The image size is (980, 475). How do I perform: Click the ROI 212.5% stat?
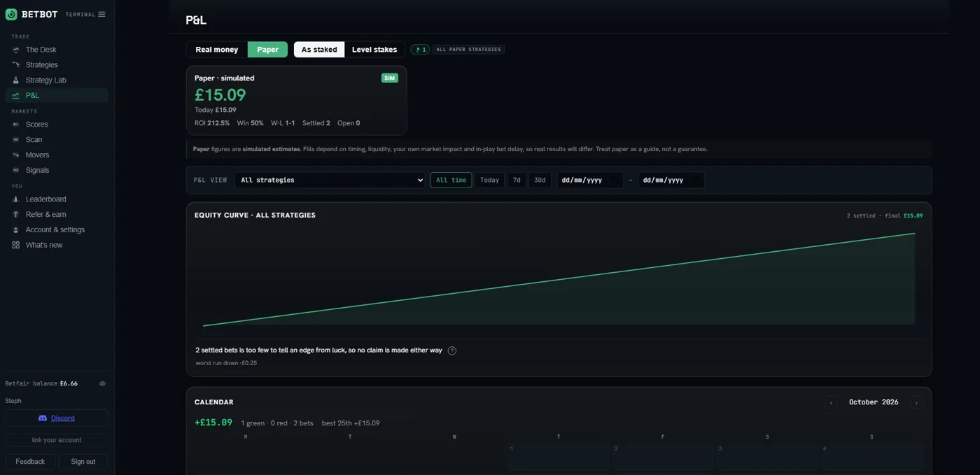click(212, 123)
